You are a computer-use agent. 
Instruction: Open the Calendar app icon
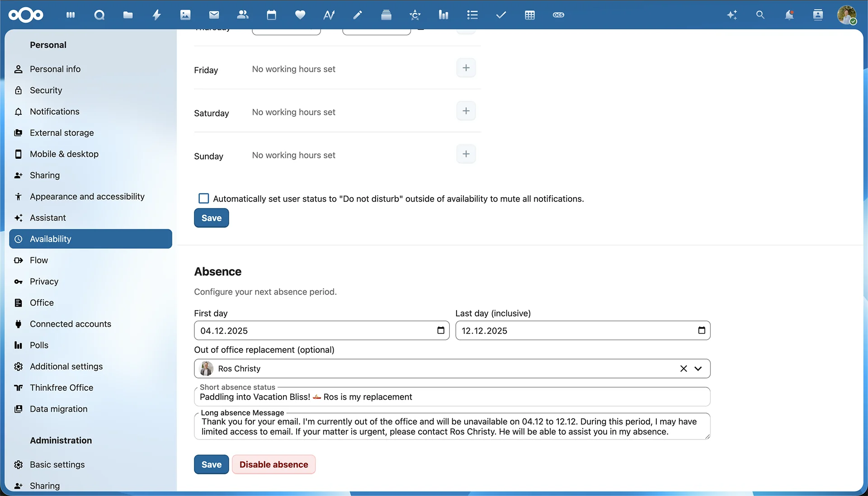click(x=271, y=15)
